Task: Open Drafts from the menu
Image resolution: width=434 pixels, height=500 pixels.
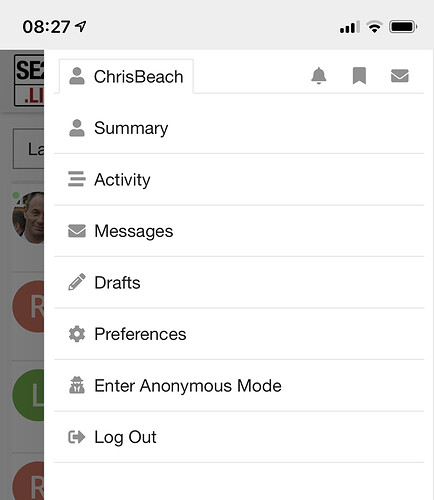Action: (239, 283)
